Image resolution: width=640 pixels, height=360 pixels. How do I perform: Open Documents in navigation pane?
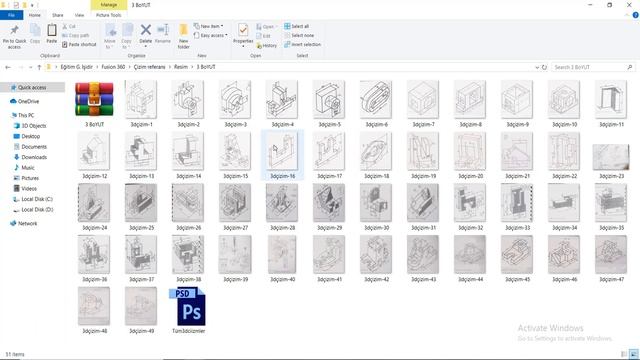click(x=34, y=147)
